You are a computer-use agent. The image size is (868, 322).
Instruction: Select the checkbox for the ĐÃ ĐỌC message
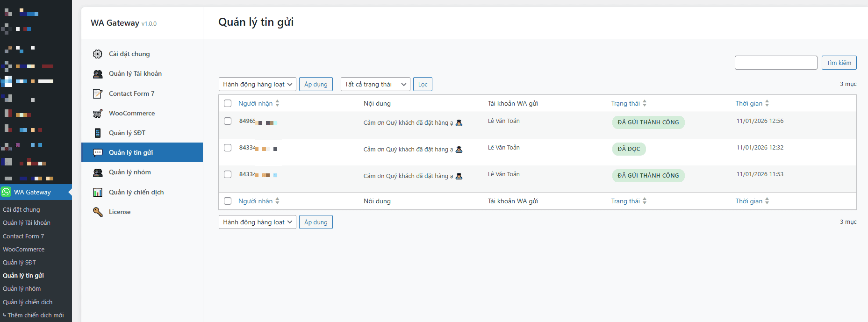(x=228, y=148)
